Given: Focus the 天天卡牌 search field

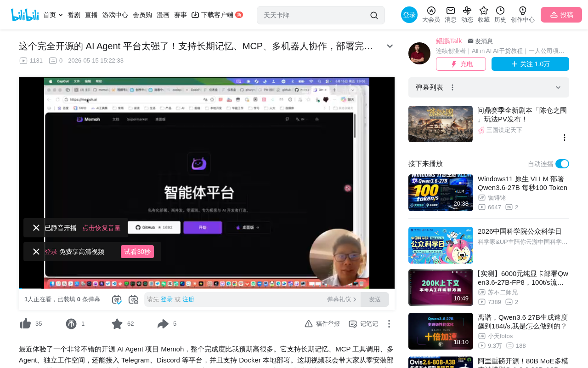Looking at the screenshot, I should pos(315,15).
